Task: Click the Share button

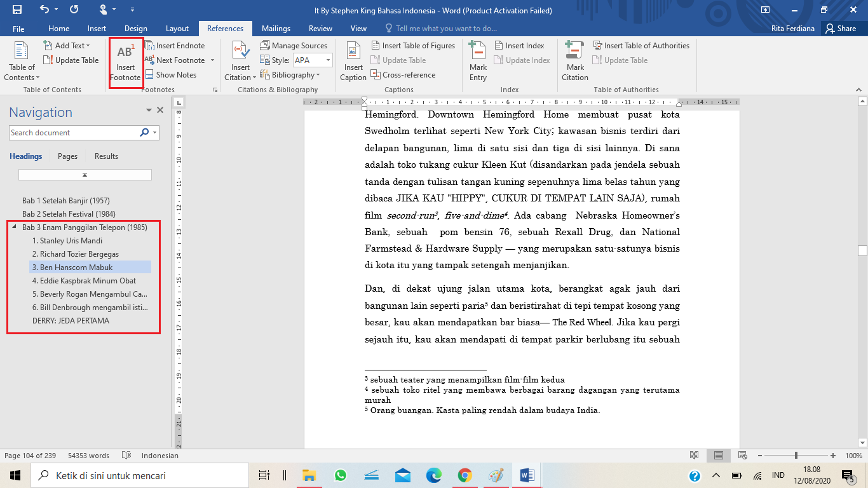Action: pos(841,29)
